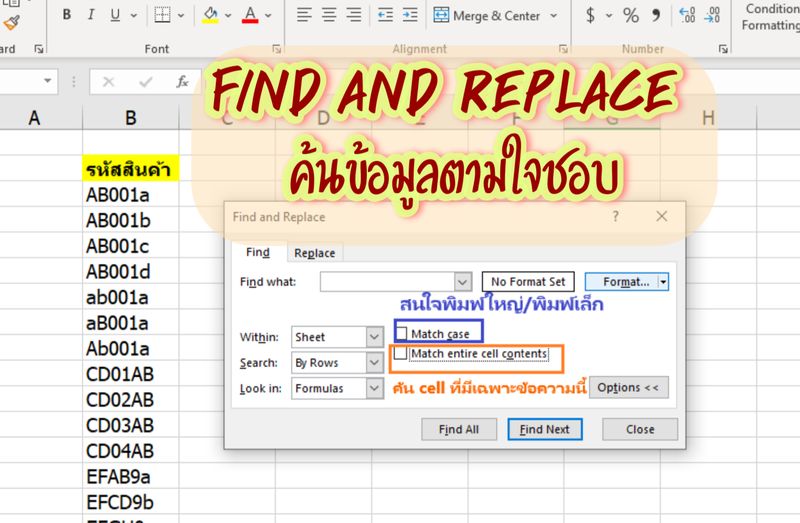Select column B header
800x523 pixels.
[131, 118]
